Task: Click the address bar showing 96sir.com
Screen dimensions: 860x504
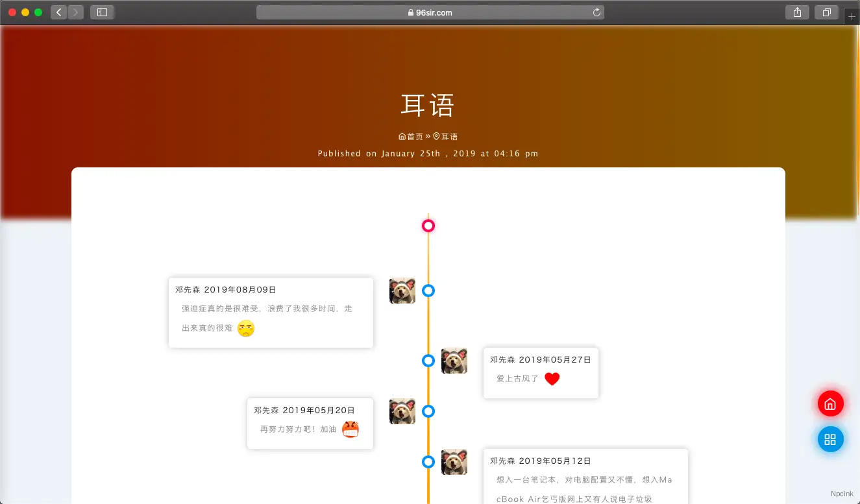Action: [428, 12]
